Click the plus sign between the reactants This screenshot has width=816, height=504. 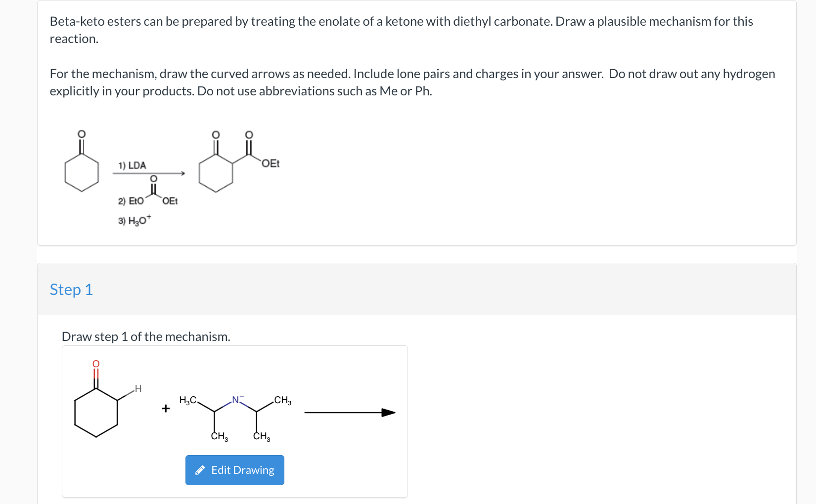(x=165, y=409)
